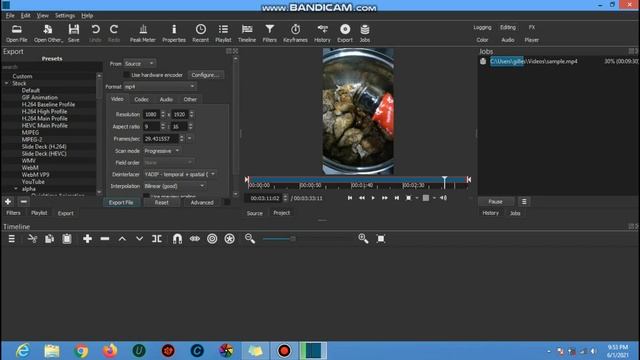Zoom timeline to fit icon
This screenshot has height=360, width=640.
point(381,239)
